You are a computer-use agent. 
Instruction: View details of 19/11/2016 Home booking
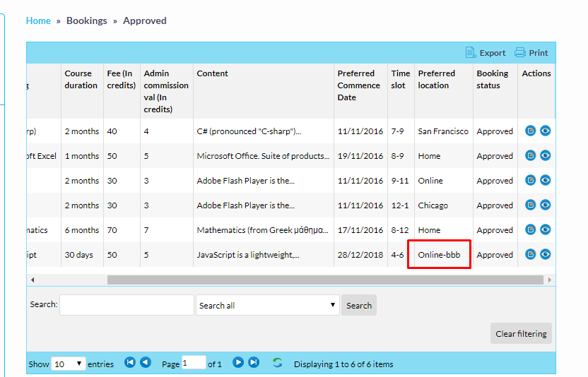545,155
